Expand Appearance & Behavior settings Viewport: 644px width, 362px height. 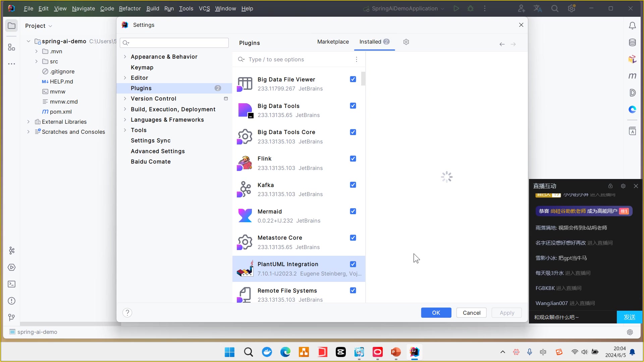(x=125, y=57)
